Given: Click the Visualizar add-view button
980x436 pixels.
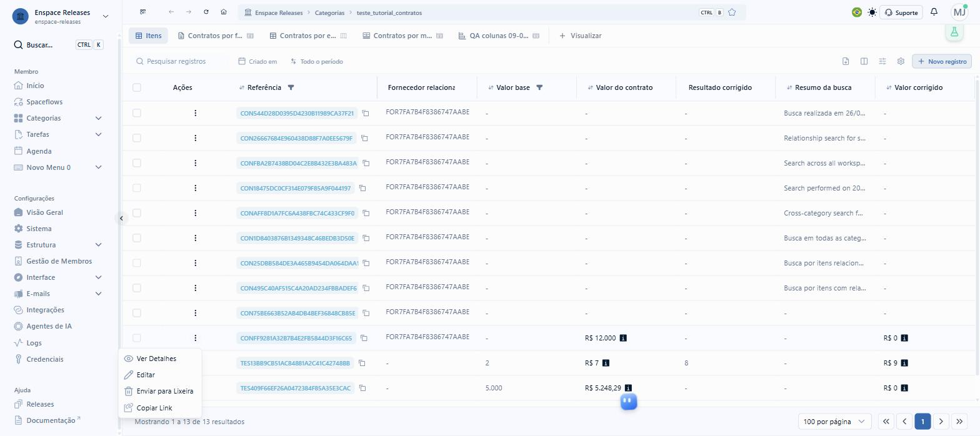Looking at the screenshot, I should pos(580,36).
